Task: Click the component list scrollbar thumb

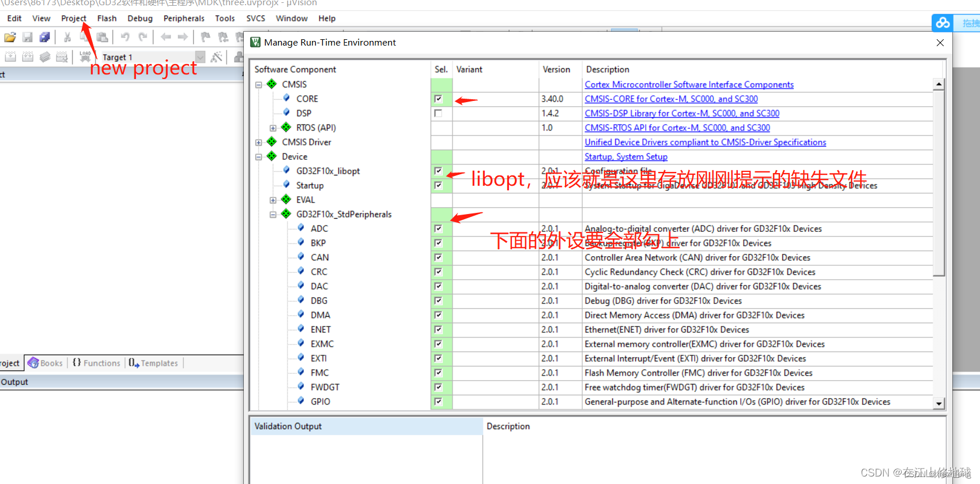Action: (x=939, y=183)
